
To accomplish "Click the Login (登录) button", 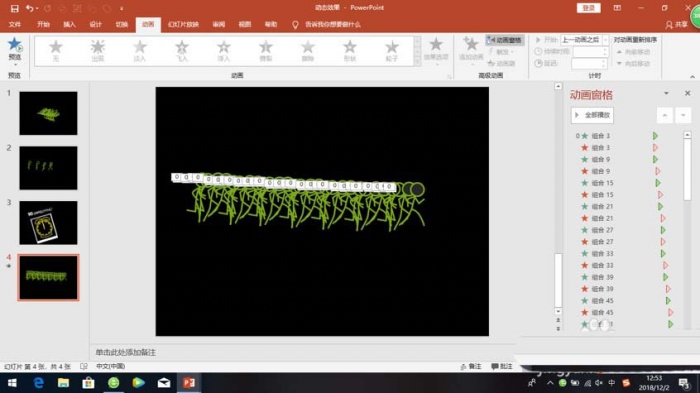I will [x=588, y=8].
